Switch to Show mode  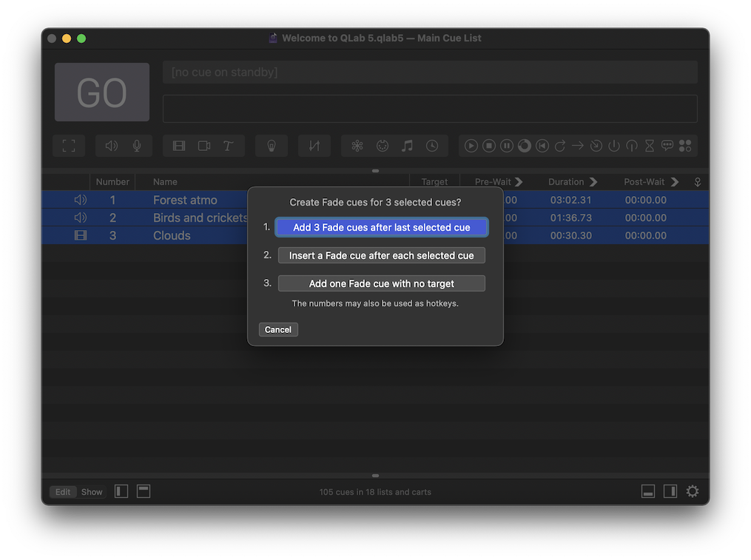click(91, 491)
